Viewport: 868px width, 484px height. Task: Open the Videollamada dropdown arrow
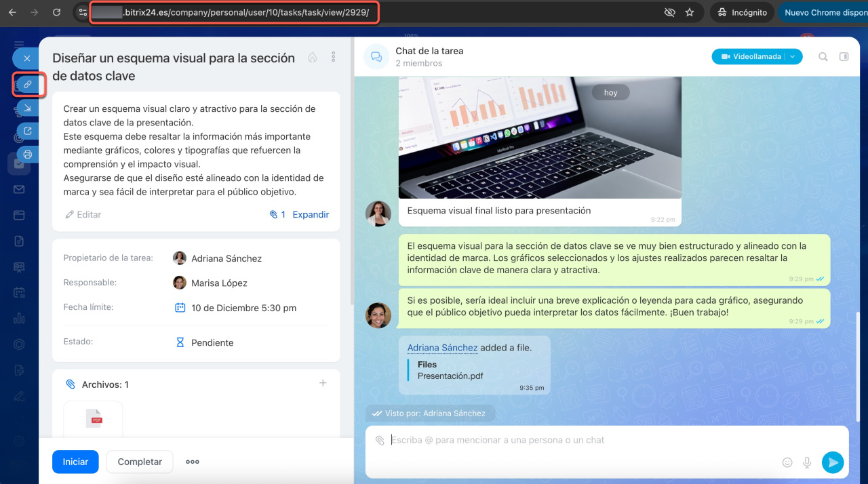[x=793, y=57]
